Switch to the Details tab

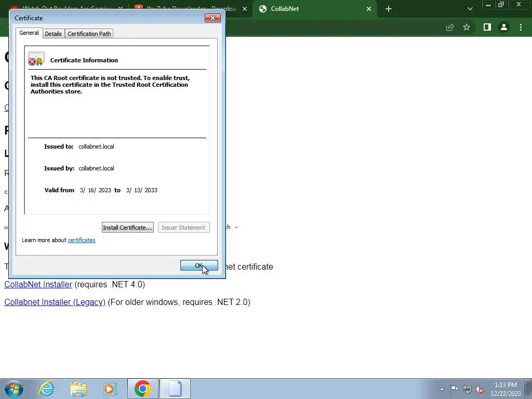point(54,34)
